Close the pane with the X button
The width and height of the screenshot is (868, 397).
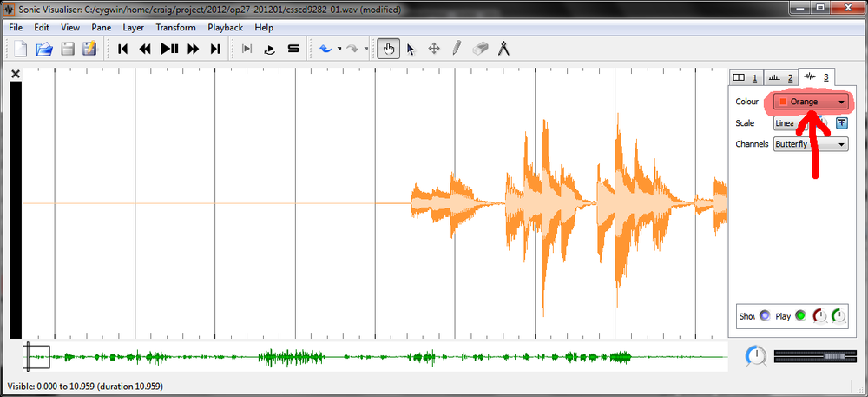(16, 75)
